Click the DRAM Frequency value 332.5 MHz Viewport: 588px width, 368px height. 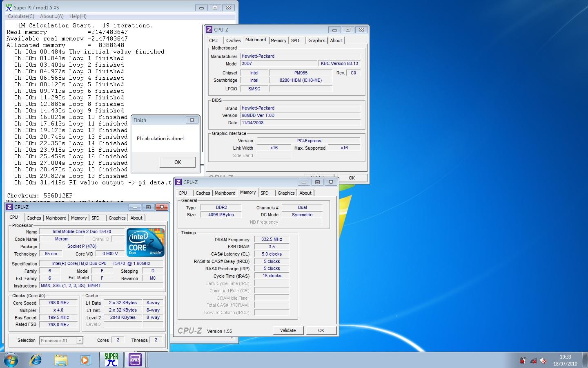(x=272, y=239)
